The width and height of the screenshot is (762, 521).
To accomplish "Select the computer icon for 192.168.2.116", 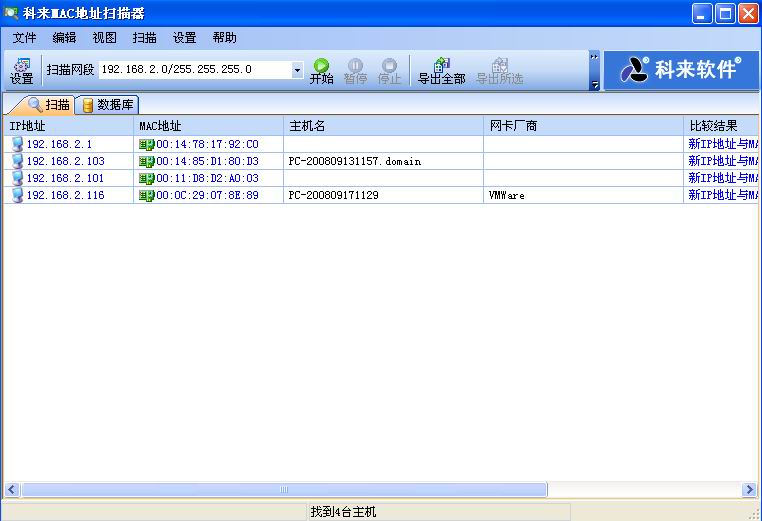I will 17,195.
